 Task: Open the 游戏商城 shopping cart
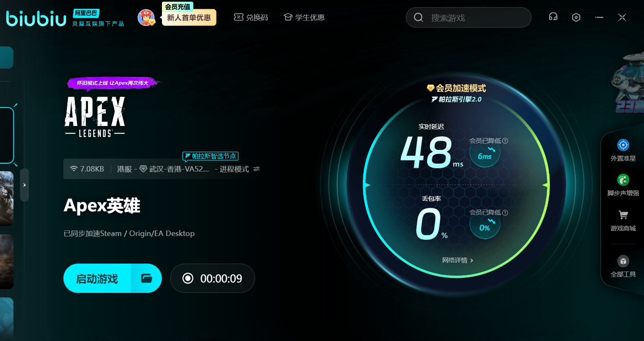click(623, 220)
